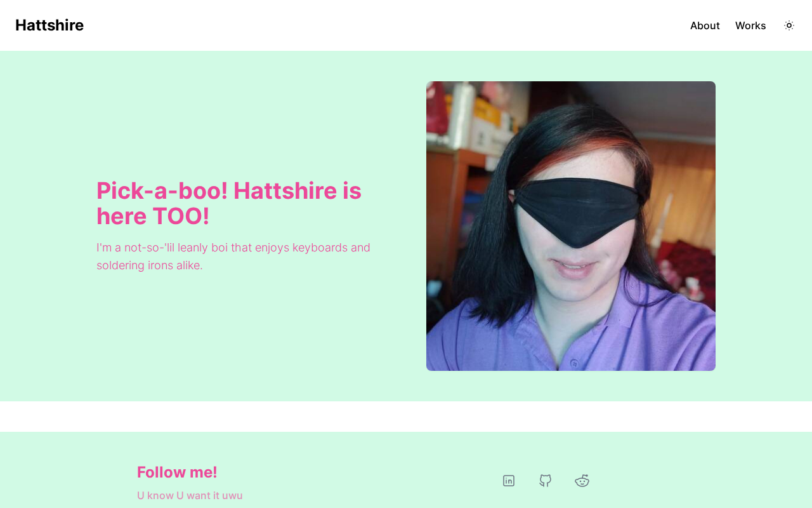Toggle the light/dark theme sun icon
Viewport: 812px width, 508px height.
(789, 25)
